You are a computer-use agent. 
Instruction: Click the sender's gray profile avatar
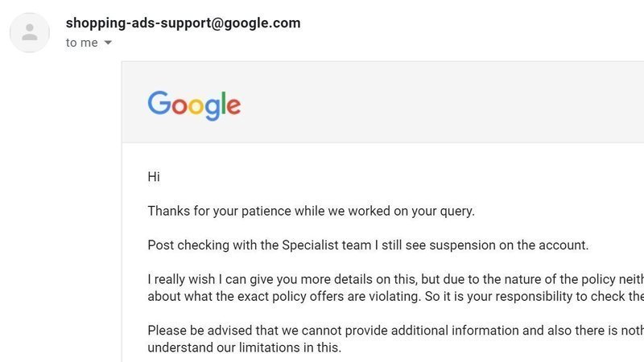coord(30,32)
